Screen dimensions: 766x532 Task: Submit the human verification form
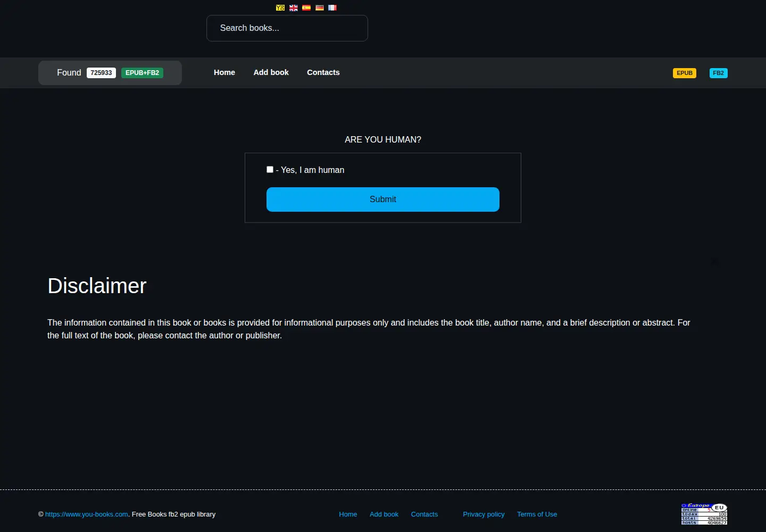383,199
